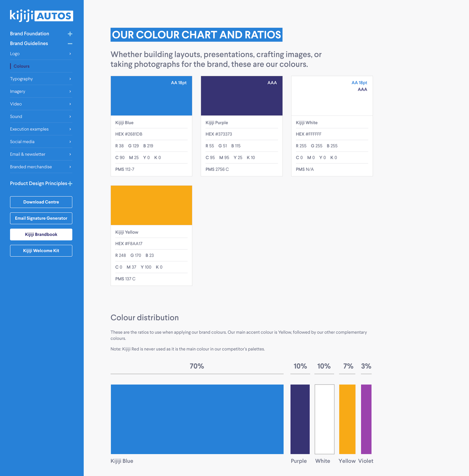469x476 pixels.
Task: Open the Email & newsletter chevron
Action: click(70, 154)
